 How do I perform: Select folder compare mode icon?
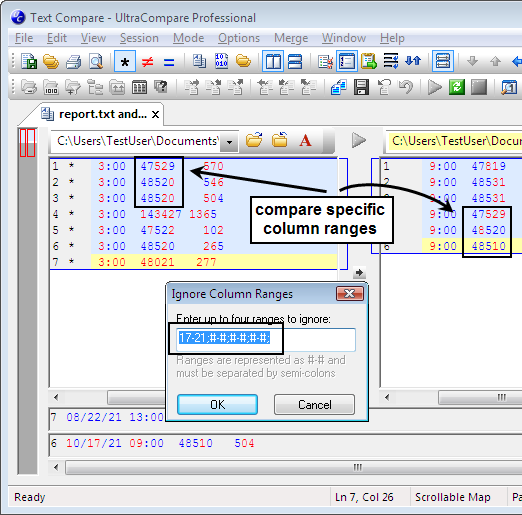(243, 61)
